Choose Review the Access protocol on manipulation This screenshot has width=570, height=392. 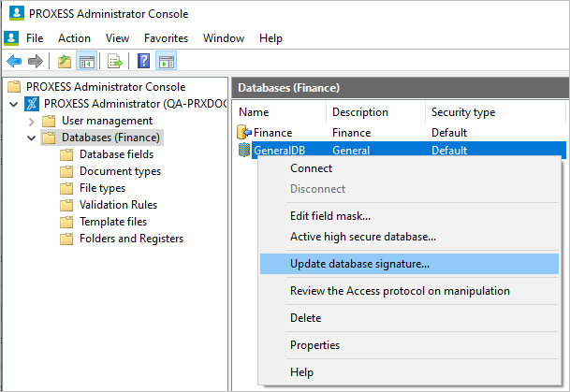coord(409,291)
